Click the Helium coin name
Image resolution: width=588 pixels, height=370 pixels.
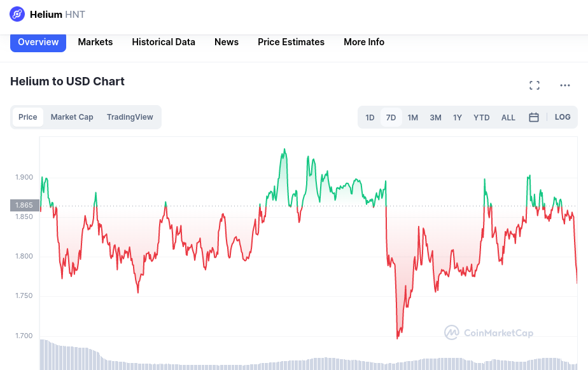point(46,15)
